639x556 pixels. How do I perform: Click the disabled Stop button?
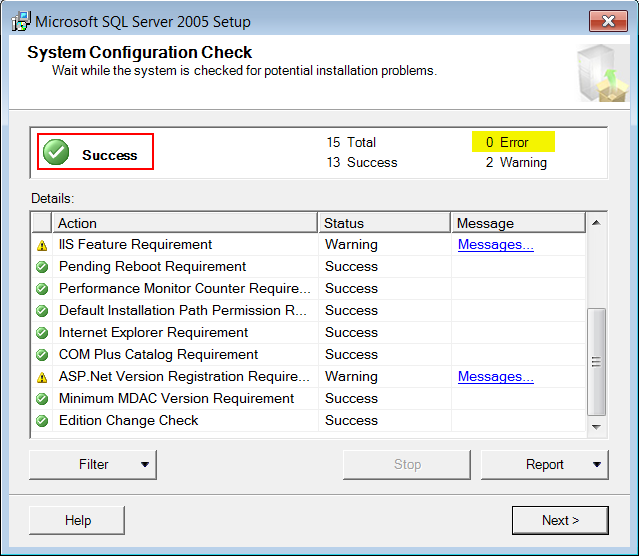click(x=407, y=465)
